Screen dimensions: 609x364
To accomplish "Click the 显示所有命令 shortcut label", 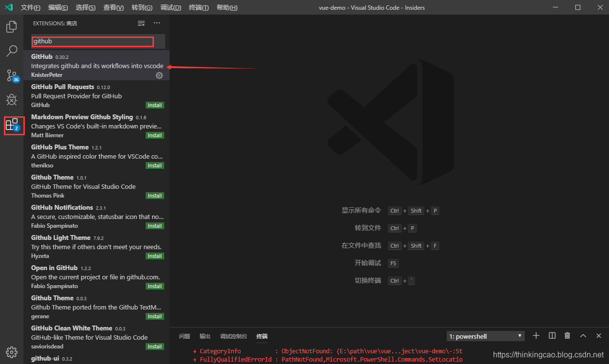I will tap(361, 210).
